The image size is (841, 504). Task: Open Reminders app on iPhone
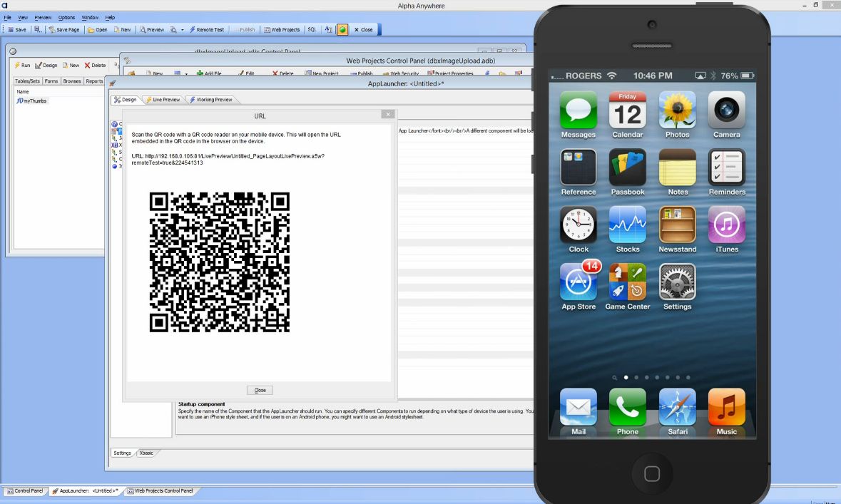coord(727,172)
